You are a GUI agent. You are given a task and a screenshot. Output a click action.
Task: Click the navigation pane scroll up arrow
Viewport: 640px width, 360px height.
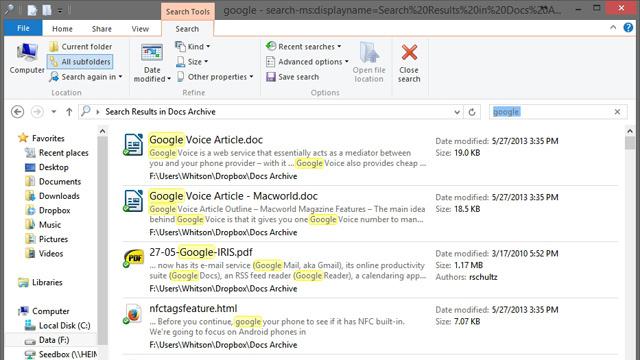click(x=102, y=131)
